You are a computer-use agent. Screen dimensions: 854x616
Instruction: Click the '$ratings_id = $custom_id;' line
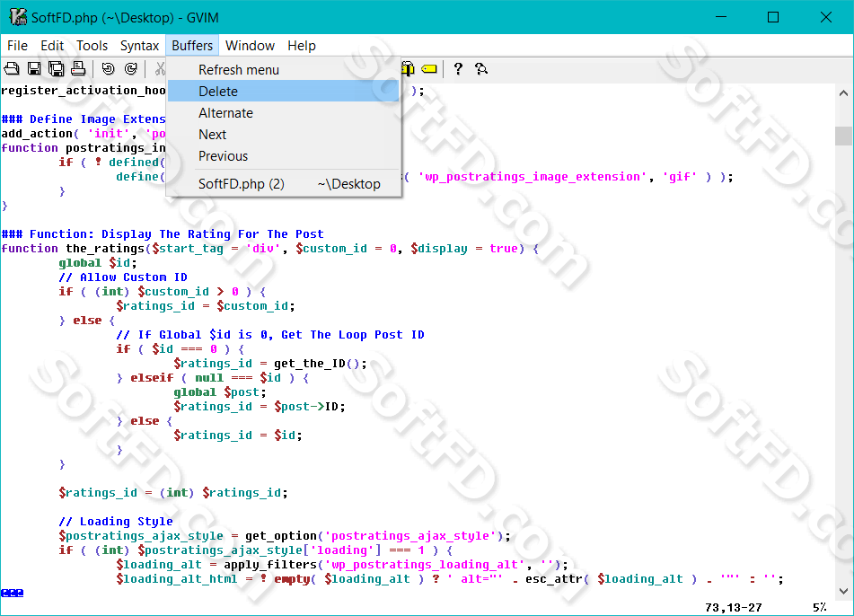[206, 306]
